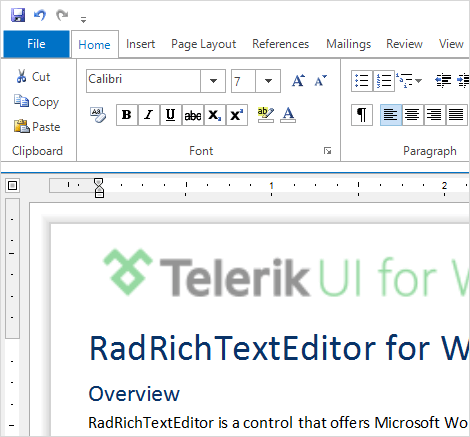Click the text highlight color icon

tap(266, 115)
